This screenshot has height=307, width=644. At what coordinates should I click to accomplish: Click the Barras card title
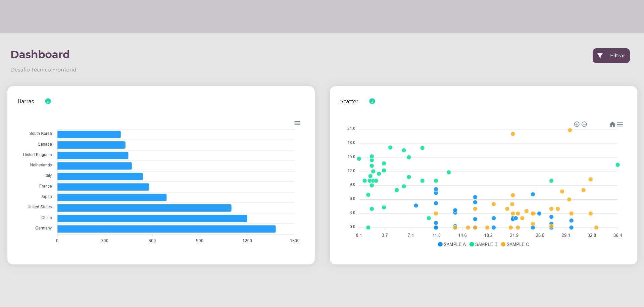click(x=26, y=101)
